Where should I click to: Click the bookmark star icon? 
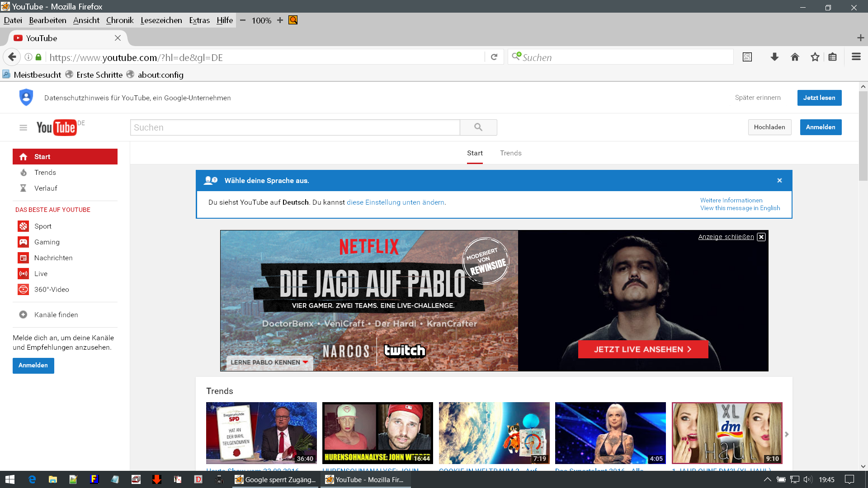(x=815, y=57)
